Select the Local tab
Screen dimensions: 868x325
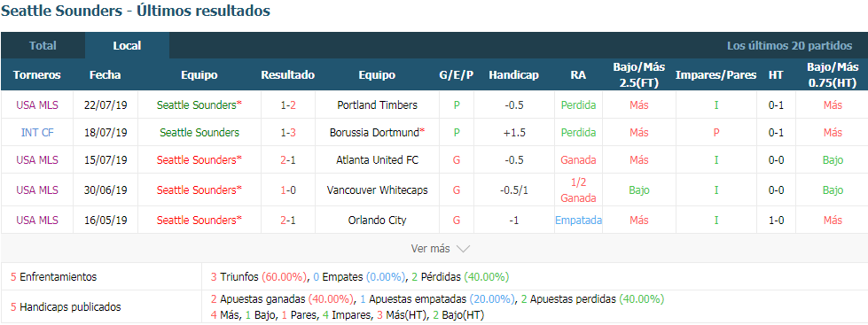click(127, 46)
